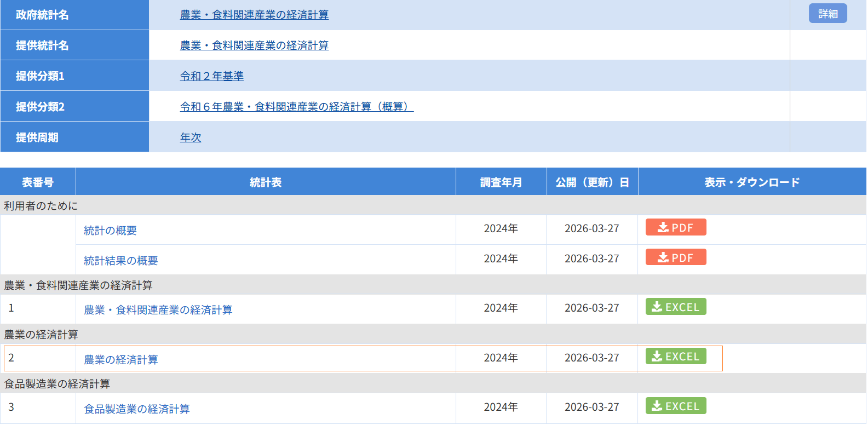868x425 pixels.
Task: Open the 統計結果の概要 link
Action: [120, 261]
